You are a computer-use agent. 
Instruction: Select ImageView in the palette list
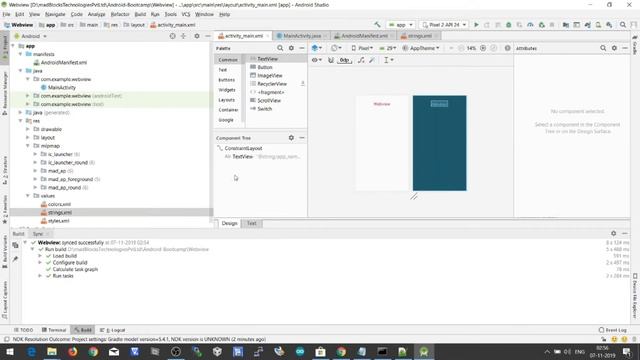(270, 76)
